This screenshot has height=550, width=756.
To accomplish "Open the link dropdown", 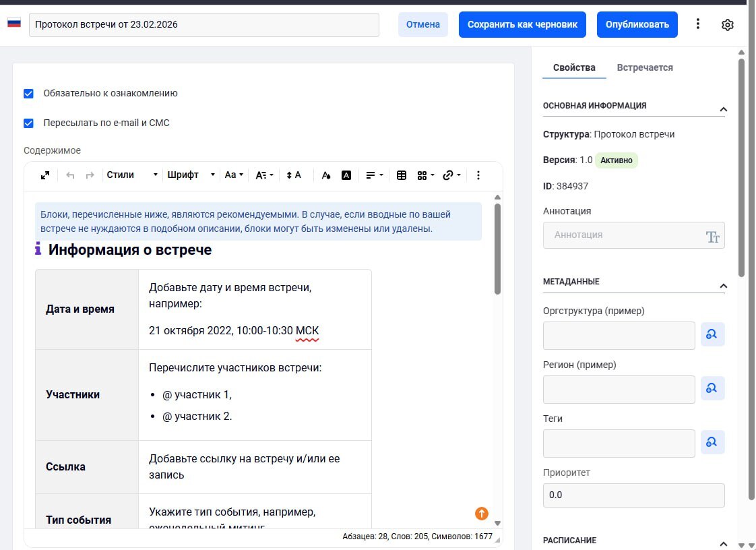I will pos(451,175).
